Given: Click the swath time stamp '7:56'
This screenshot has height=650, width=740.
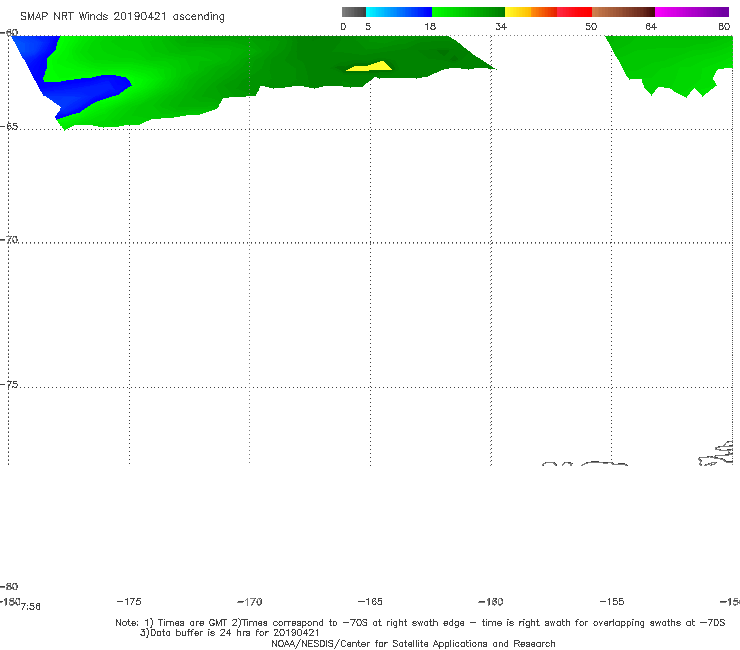Looking at the screenshot, I should tap(31, 607).
